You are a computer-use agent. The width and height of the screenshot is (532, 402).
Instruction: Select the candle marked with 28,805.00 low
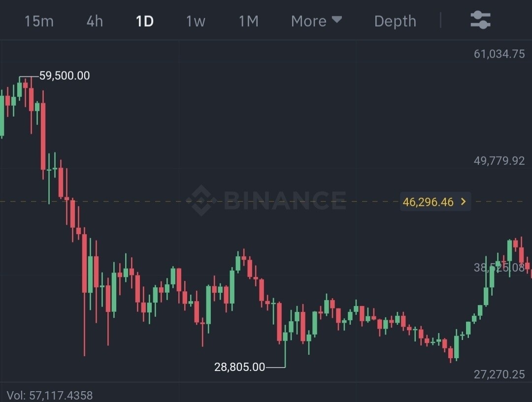tap(285, 337)
